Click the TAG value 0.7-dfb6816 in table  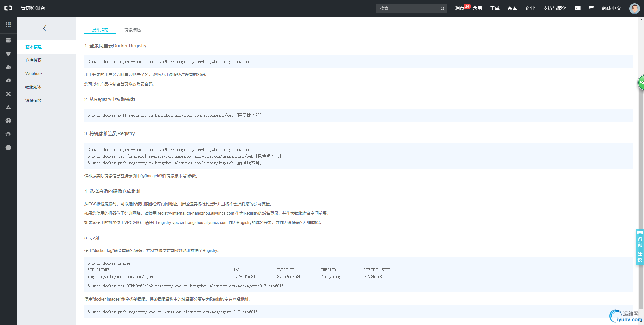click(246, 277)
